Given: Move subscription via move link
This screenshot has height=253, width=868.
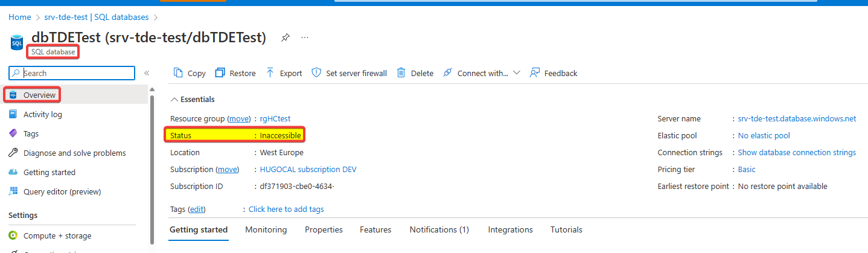Looking at the screenshot, I should point(227,169).
